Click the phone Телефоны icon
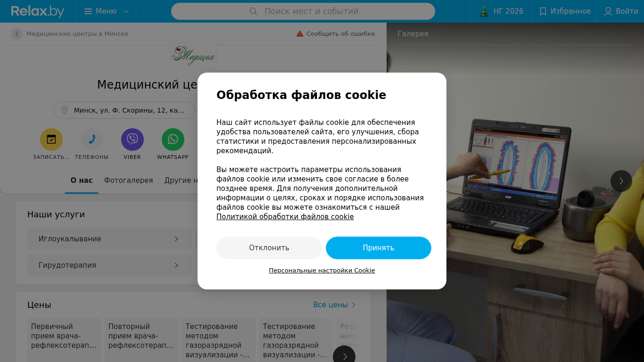644x362 pixels. (92, 140)
